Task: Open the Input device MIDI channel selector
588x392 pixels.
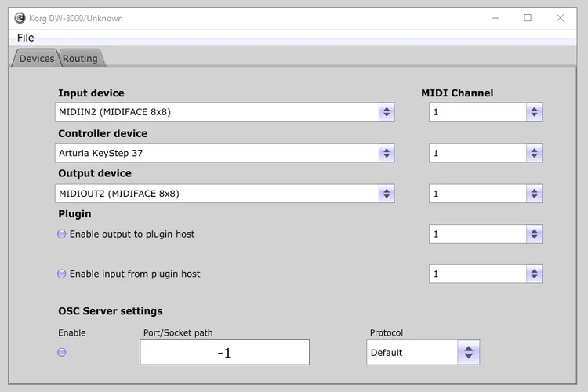Action: click(x=485, y=112)
